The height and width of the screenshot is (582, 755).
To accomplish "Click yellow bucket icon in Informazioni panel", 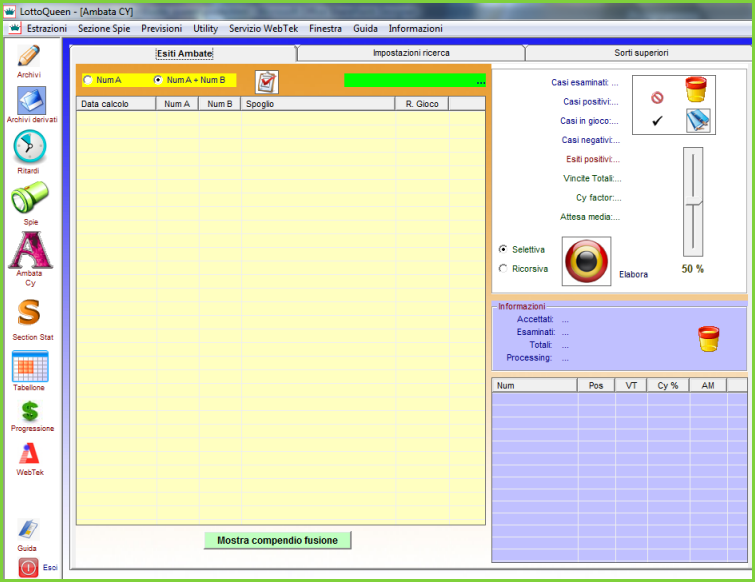I will click(x=709, y=338).
